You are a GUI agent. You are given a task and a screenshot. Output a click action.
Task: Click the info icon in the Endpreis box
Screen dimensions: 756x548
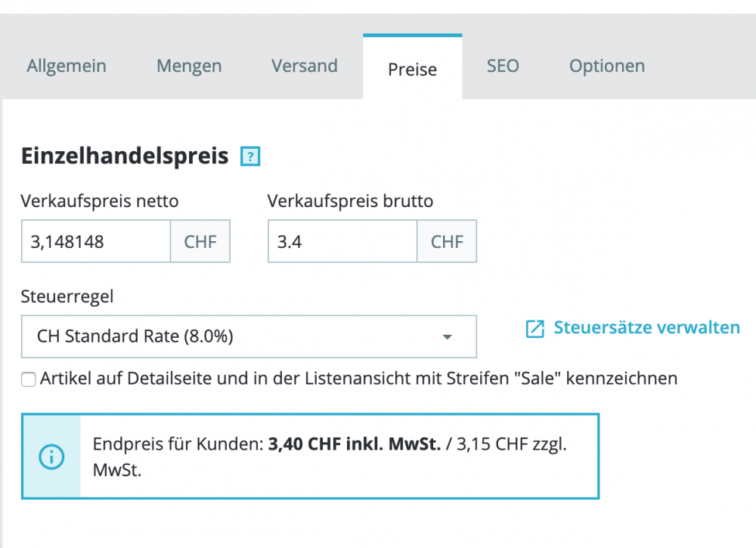pyautogui.click(x=51, y=457)
